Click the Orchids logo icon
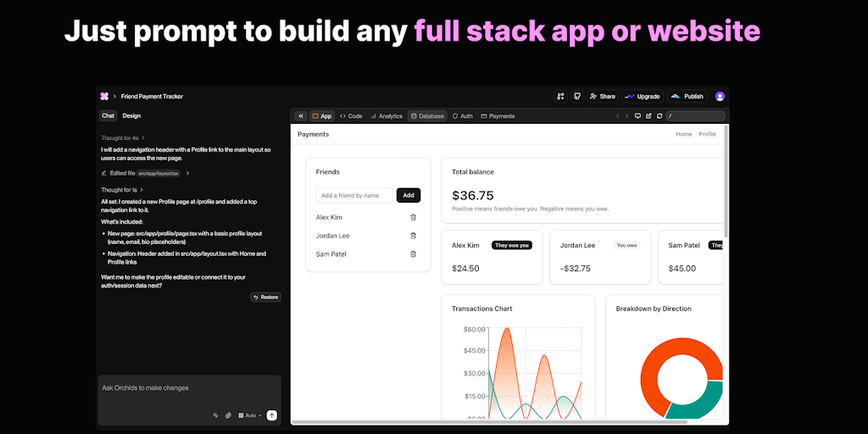Screen dimensions: 868x434 (104, 97)
